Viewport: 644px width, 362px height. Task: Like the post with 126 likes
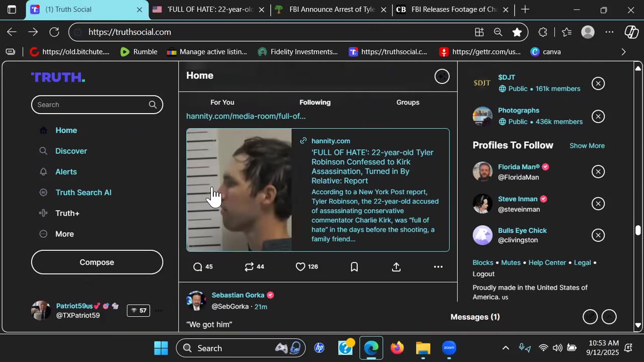[x=300, y=267]
